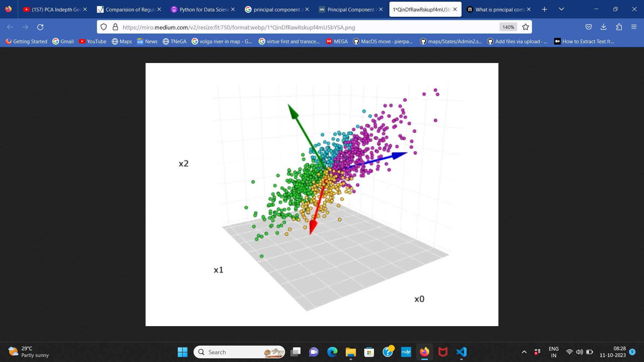Image resolution: width=644 pixels, height=362 pixels.
Task: Open McAfee from the taskbar
Action: point(443,352)
